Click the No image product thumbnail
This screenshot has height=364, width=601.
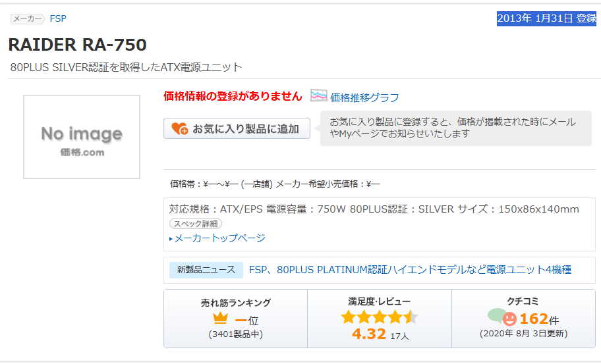pyautogui.click(x=82, y=137)
